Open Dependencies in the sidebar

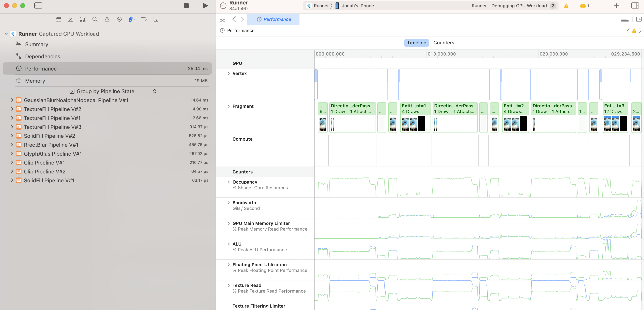[x=42, y=57]
